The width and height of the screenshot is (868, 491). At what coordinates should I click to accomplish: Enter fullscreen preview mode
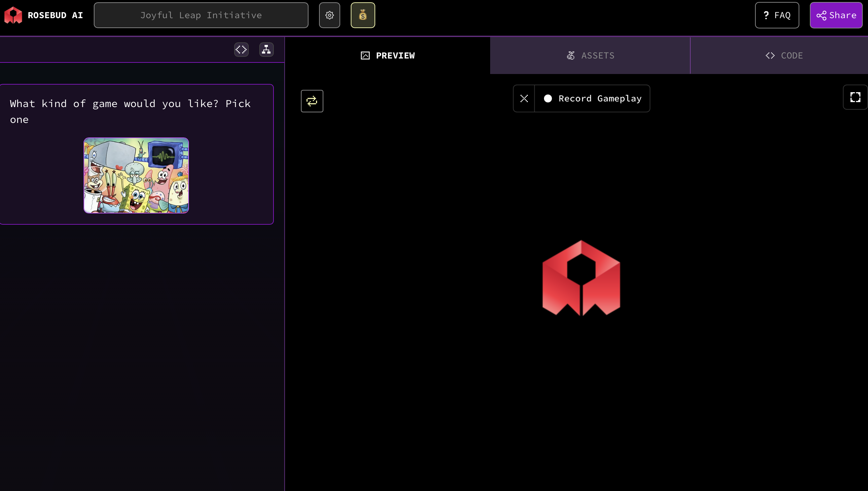855,97
